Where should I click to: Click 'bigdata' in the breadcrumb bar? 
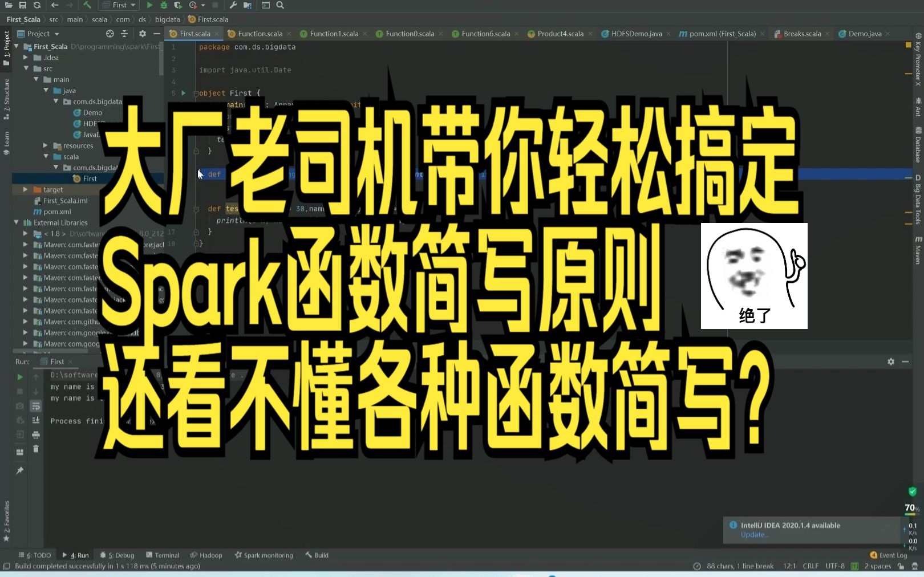click(x=167, y=19)
